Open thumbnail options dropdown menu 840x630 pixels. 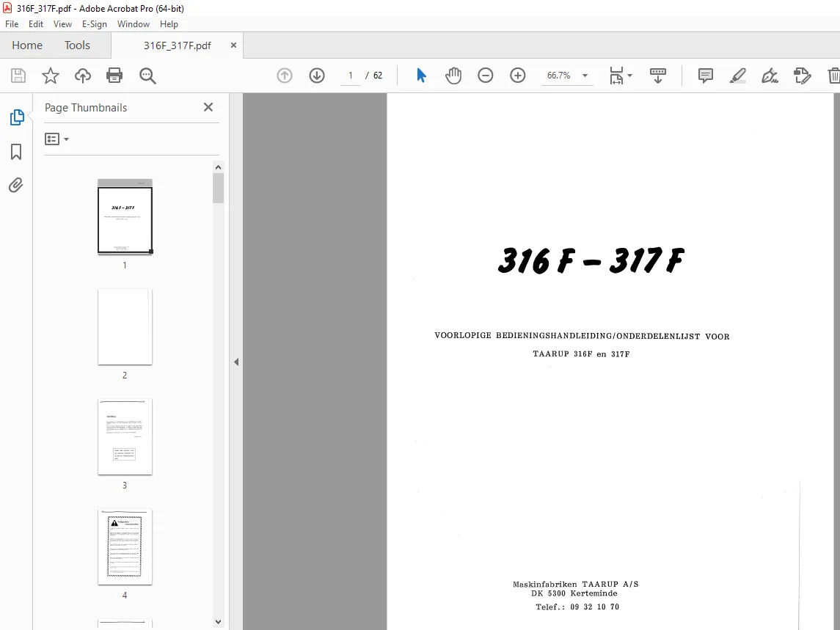[x=56, y=139]
